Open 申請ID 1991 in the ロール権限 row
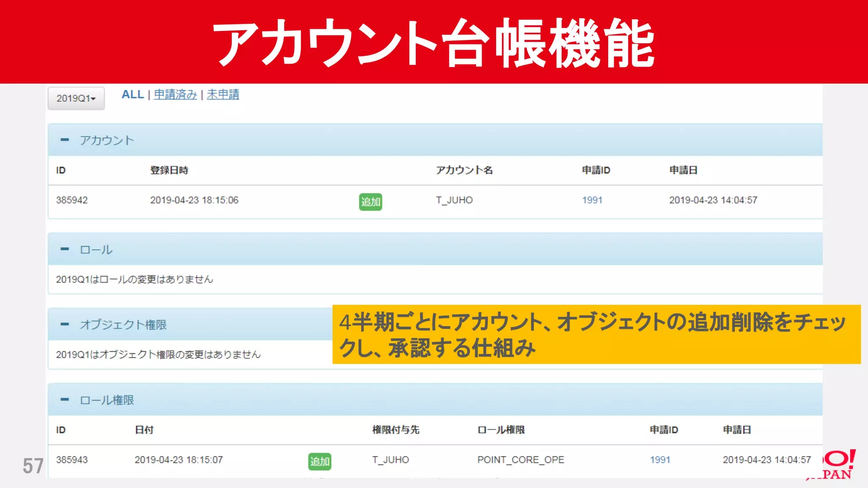Image resolution: width=868 pixels, height=488 pixels. [660, 460]
